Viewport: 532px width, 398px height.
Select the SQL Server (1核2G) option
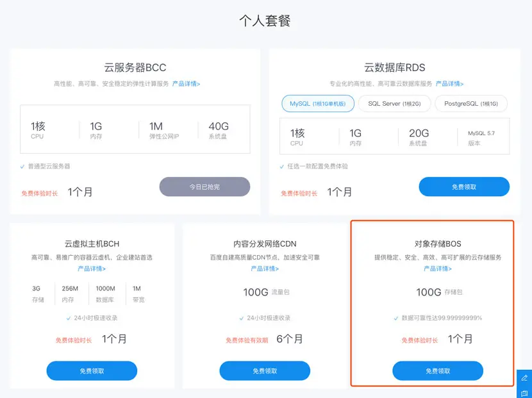tap(394, 103)
